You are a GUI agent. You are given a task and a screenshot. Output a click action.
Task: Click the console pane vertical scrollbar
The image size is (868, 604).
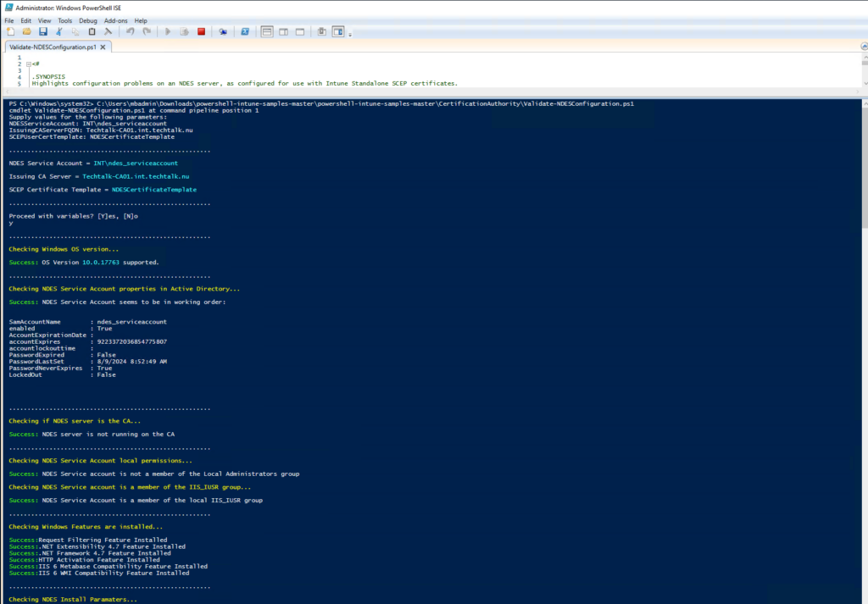tap(863, 339)
